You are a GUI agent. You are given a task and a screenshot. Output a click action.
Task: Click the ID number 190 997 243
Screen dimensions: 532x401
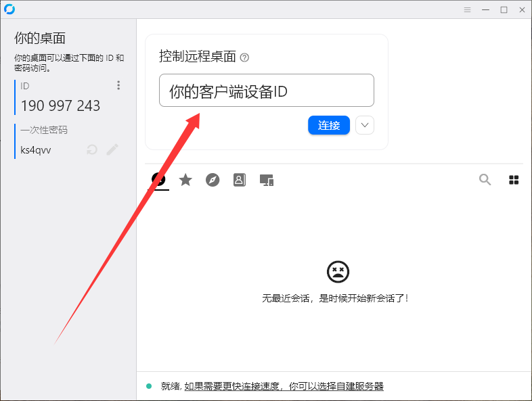pyautogui.click(x=60, y=105)
